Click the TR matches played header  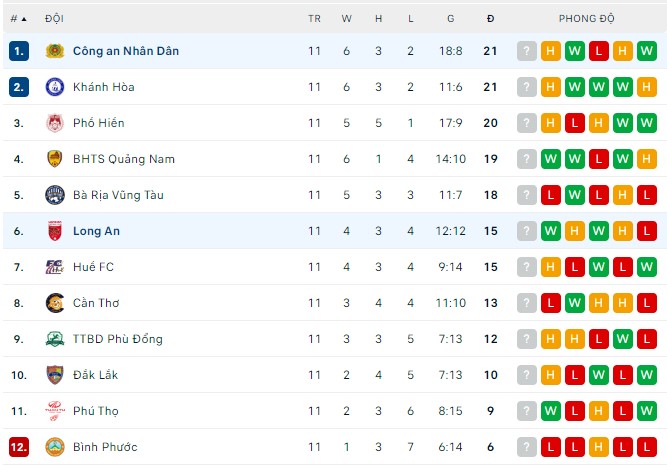point(314,19)
